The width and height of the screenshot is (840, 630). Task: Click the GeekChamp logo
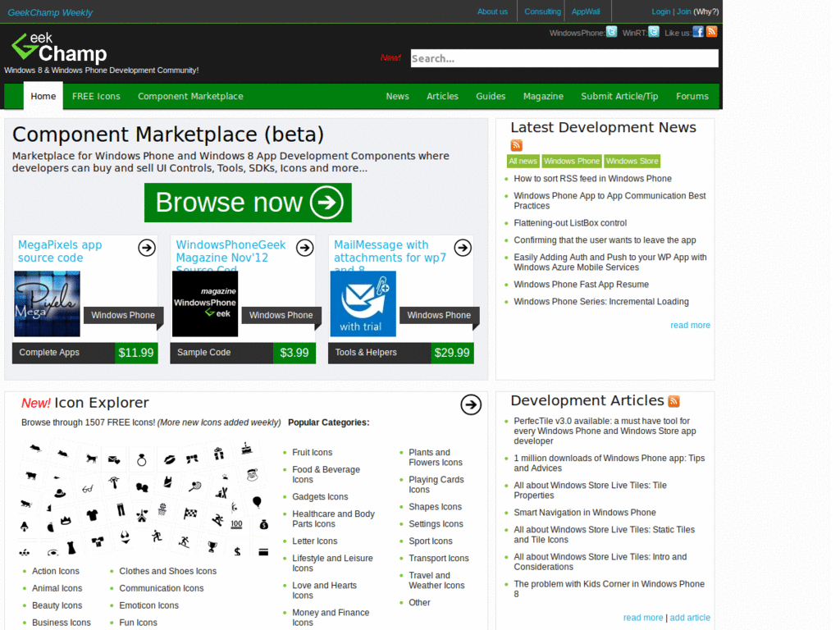tap(59, 48)
